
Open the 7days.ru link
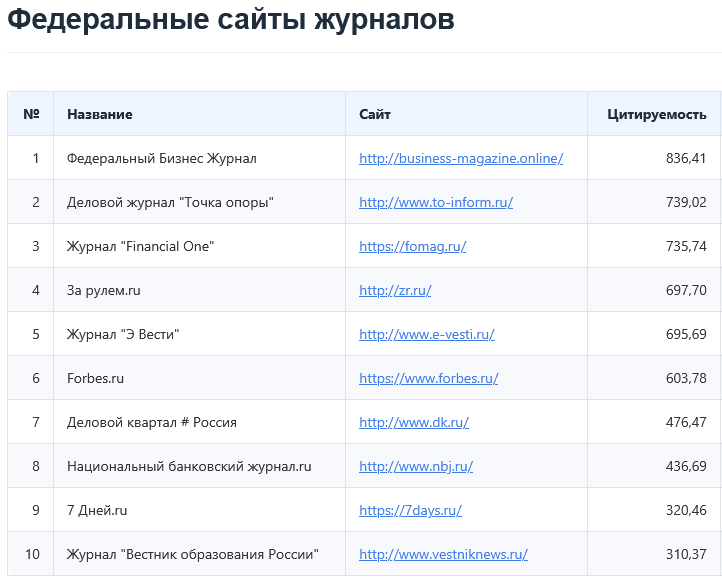pyautogui.click(x=410, y=510)
